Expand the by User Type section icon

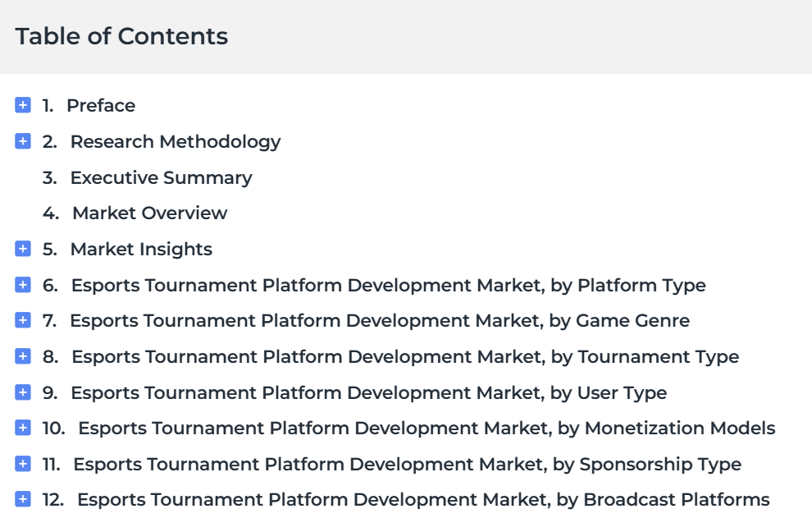tap(23, 392)
